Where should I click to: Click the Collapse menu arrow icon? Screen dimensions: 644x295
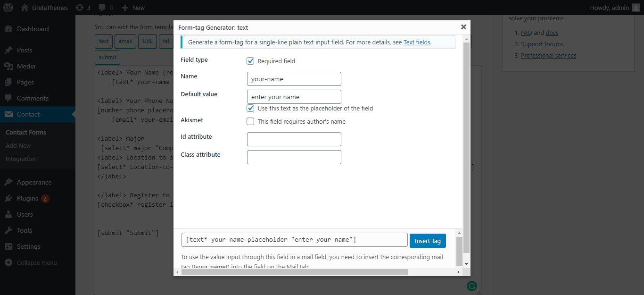tap(8, 262)
